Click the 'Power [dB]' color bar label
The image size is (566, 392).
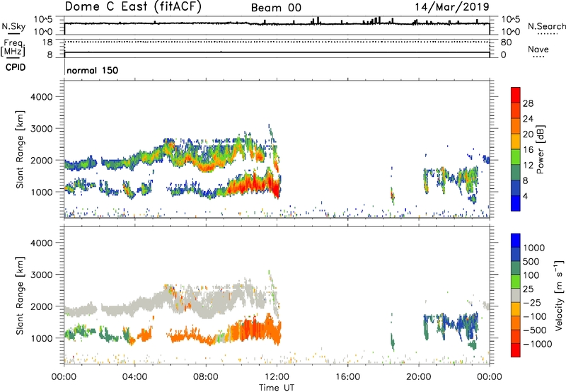click(x=540, y=149)
